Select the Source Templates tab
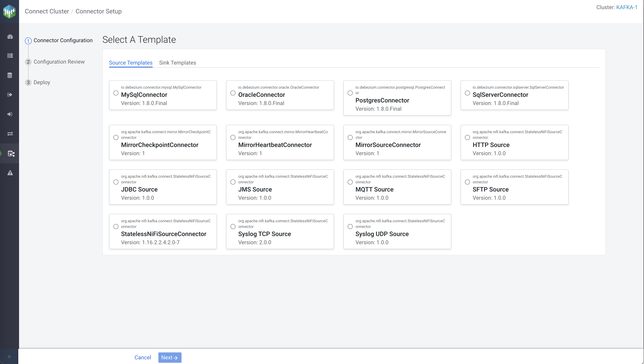The width and height of the screenshot is (644, 364). coord(130,63)
